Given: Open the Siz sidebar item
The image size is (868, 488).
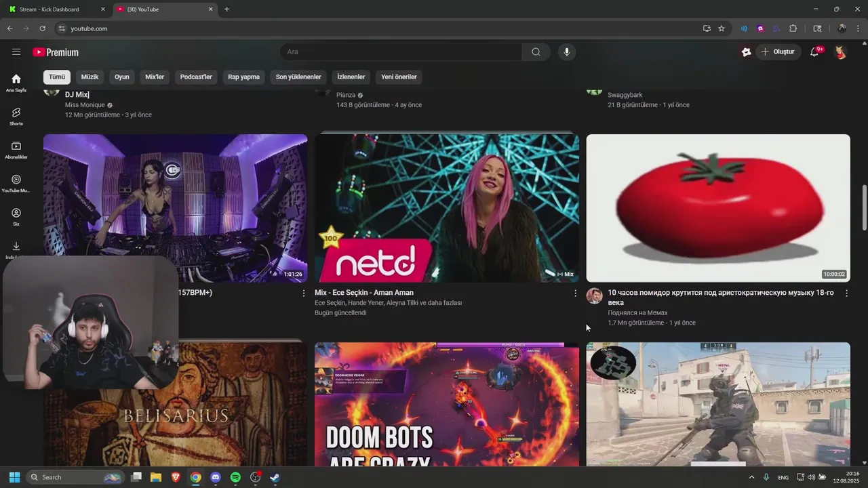Looking at the screenshot, I should [16, 217].
